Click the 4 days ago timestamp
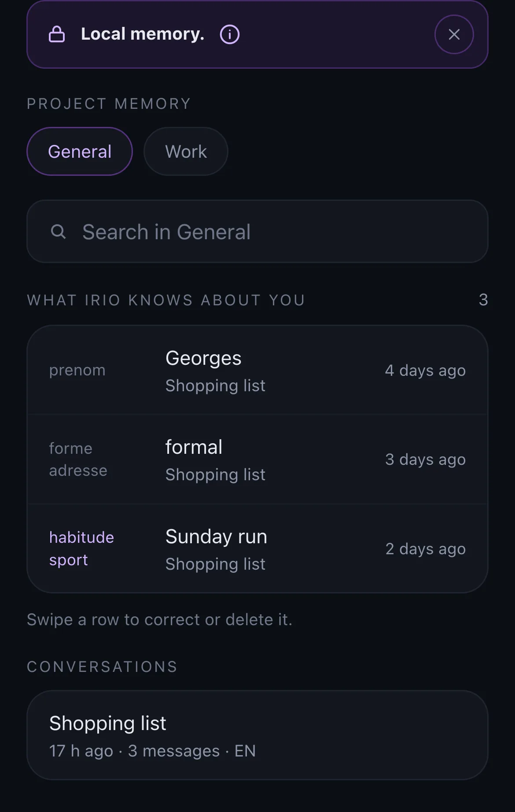This screenshot has width=515, height=812. tap(425, 371)
